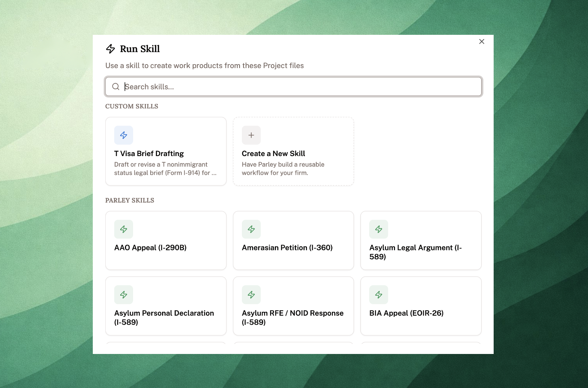Click lightning icon on Asylum RFE / NOID card

pos(251,295)
